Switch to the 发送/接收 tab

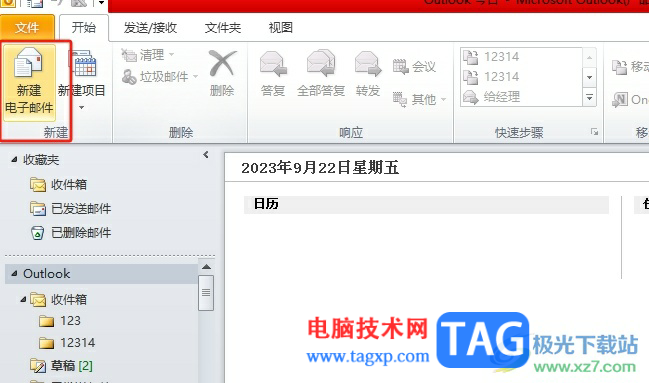click(150, 28)
